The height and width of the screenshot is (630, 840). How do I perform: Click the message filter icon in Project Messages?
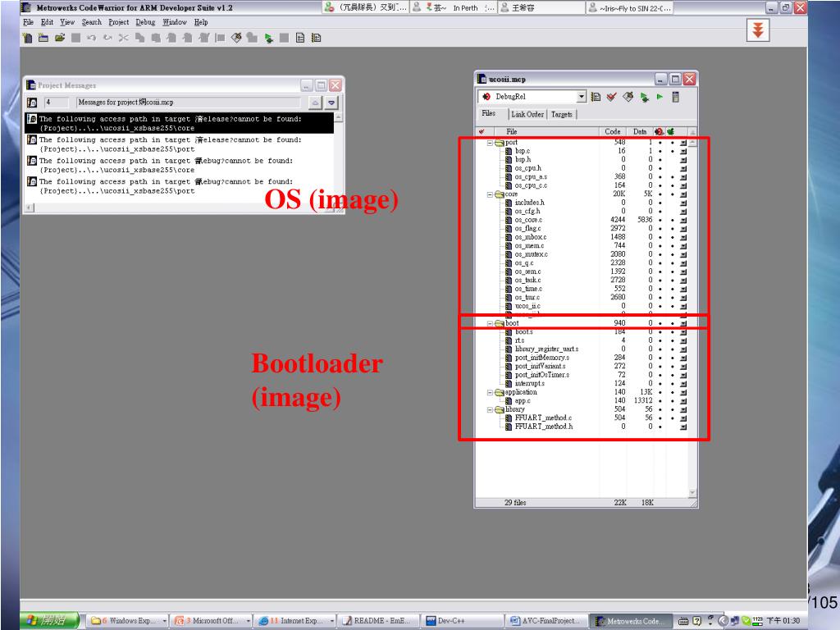tap(32, 103)
